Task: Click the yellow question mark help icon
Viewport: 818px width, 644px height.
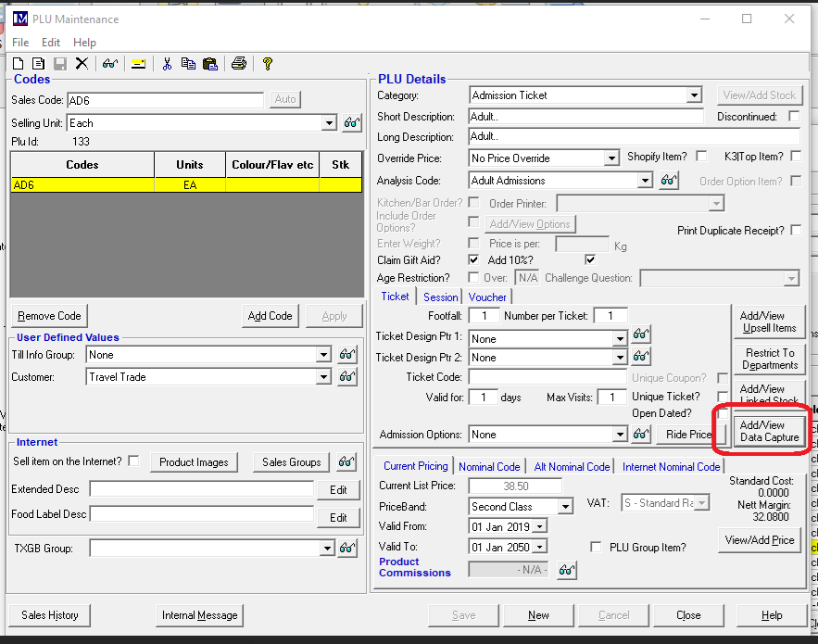Action: click(x=267, y=64)
